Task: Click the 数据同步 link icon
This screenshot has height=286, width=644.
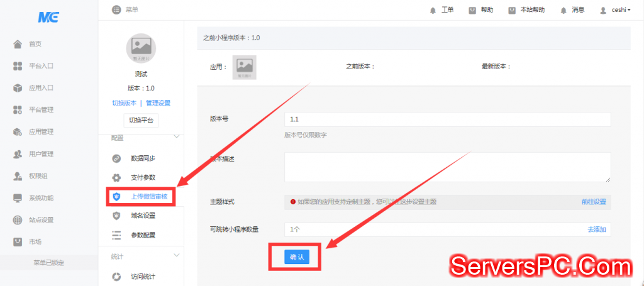Action: 116,159
